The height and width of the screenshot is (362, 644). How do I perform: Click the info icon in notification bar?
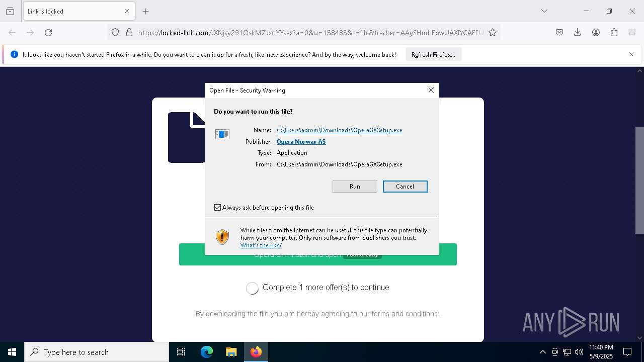point(14,54)
